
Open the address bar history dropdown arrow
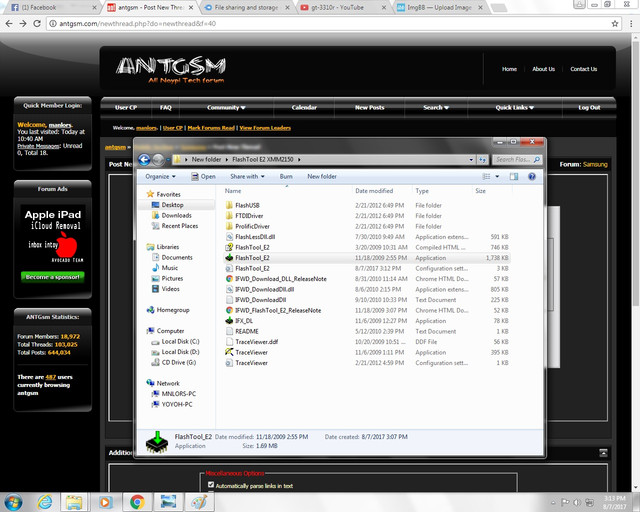point(471,160)
